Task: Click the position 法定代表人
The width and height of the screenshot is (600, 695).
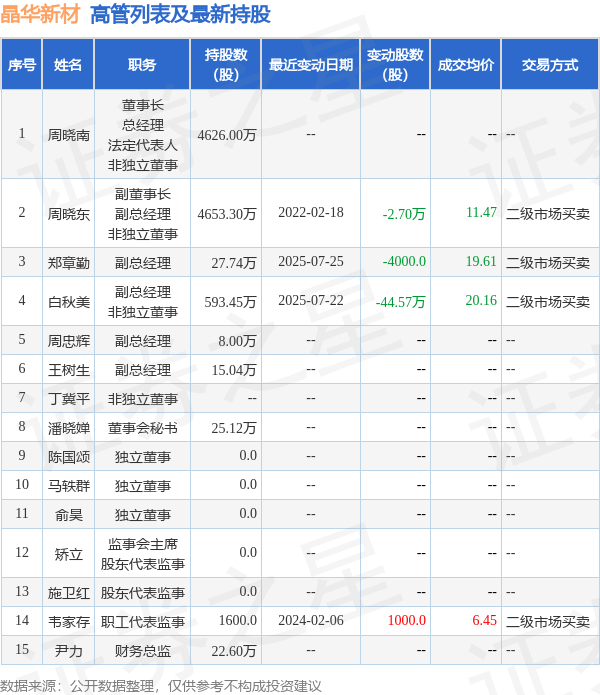Action: (x=142, y=145)
